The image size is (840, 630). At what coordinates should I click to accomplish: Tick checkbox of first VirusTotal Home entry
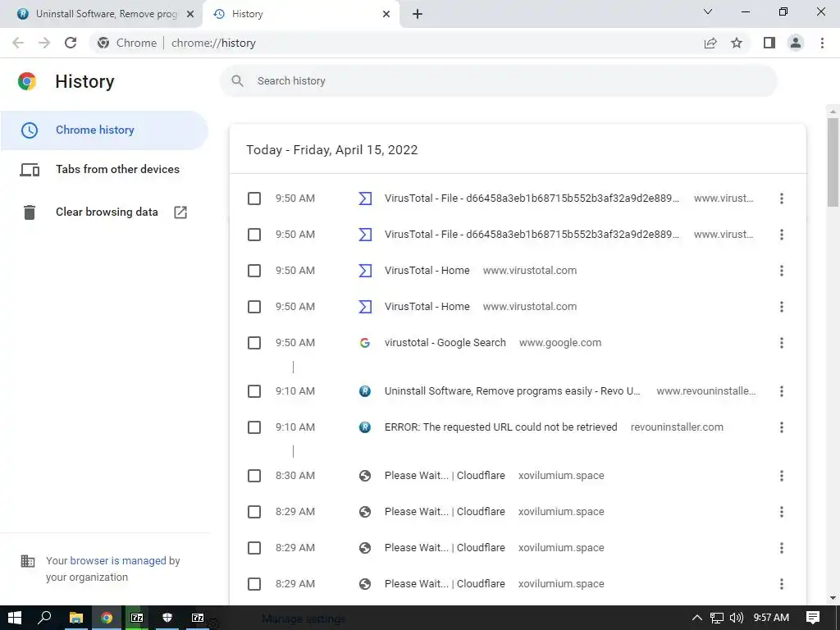pyautogui.click(x=254, y=271)
